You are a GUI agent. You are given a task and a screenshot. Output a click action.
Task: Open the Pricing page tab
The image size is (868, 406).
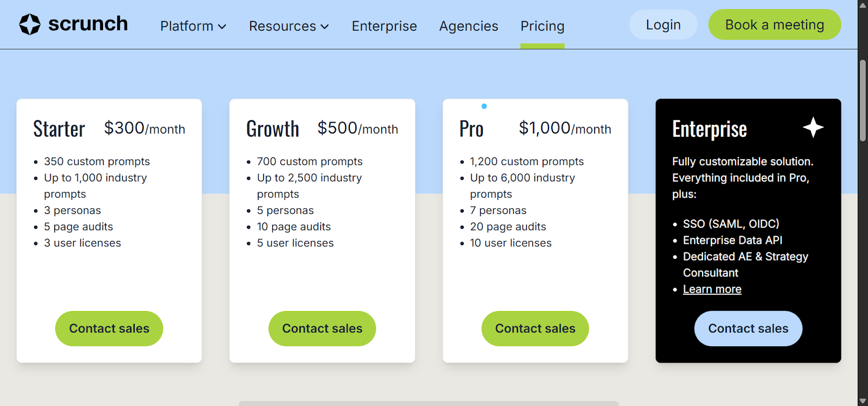click(542, 26)
